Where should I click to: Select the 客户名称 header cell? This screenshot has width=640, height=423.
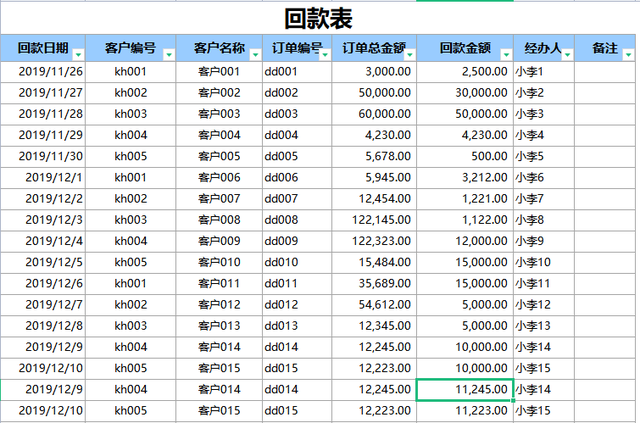point(219,48)
